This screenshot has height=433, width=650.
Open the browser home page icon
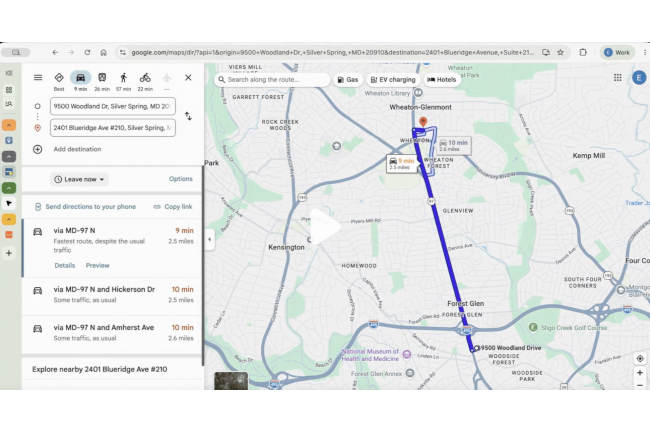click(103, 53)
